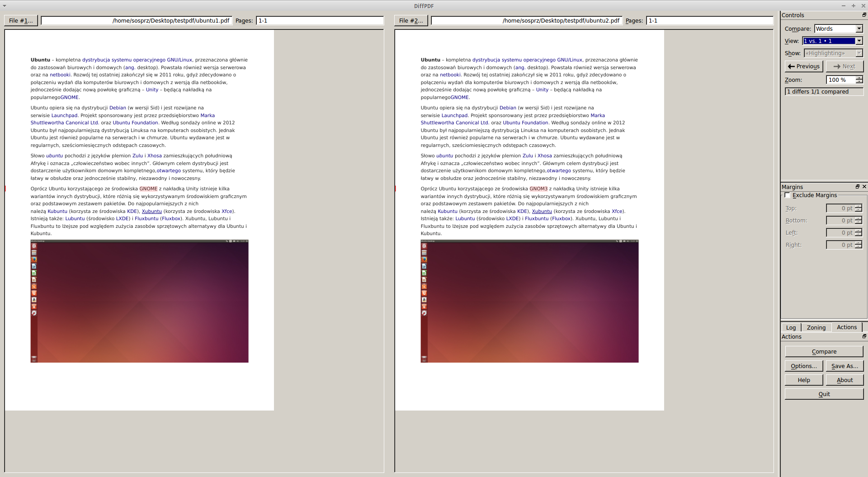Image resolution: width=868 pixels, height=477 pixels.
Task: Click the highlighted word GNOME in left document
Action: [x=148, y=189]
